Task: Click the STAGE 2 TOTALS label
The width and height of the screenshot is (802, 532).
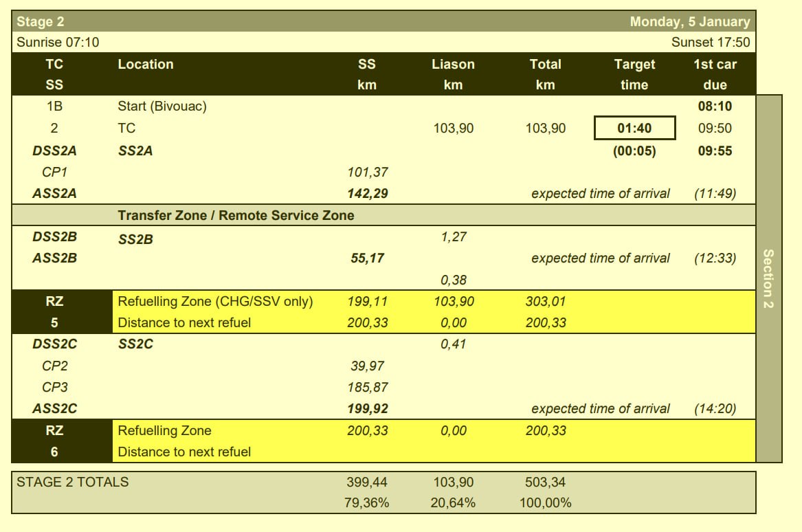Action: click(73, 482)
